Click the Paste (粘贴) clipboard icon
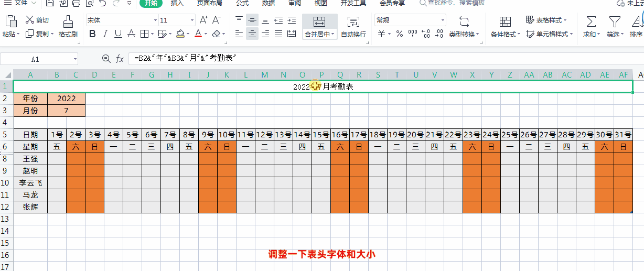644x271 pixels. coord(10,21)
